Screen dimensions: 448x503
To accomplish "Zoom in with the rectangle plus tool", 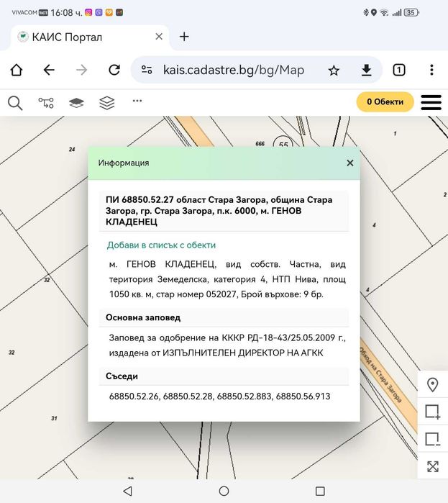I will [433, 412].
